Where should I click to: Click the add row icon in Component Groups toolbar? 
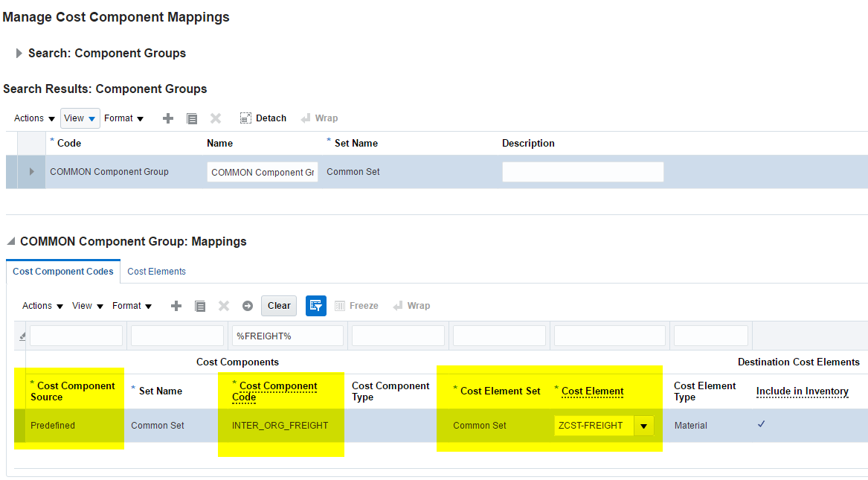168,118
